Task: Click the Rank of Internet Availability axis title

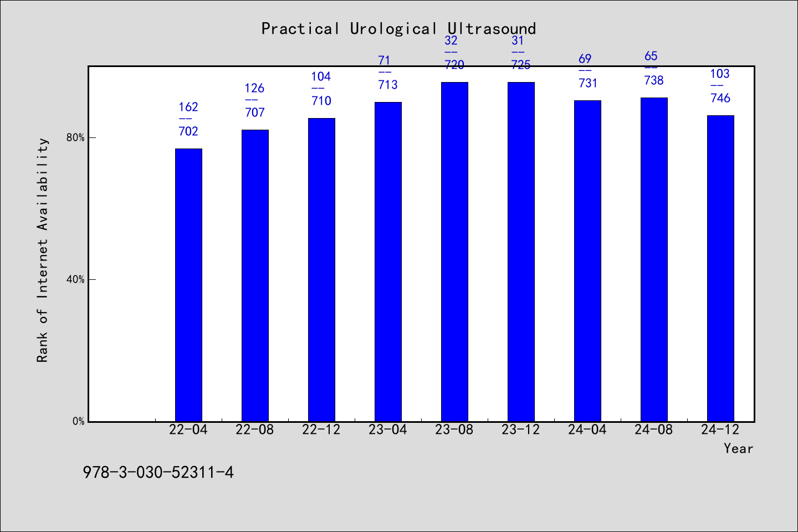Action: click(43, 250)
